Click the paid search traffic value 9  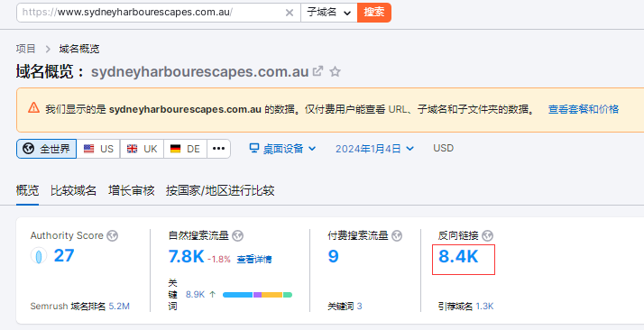[x=333, y=257]
